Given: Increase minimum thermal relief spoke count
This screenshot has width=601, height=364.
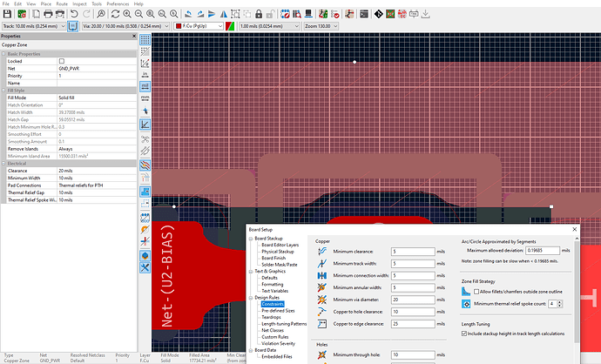Looking at the screenshot, I should (x=559, y=302).
